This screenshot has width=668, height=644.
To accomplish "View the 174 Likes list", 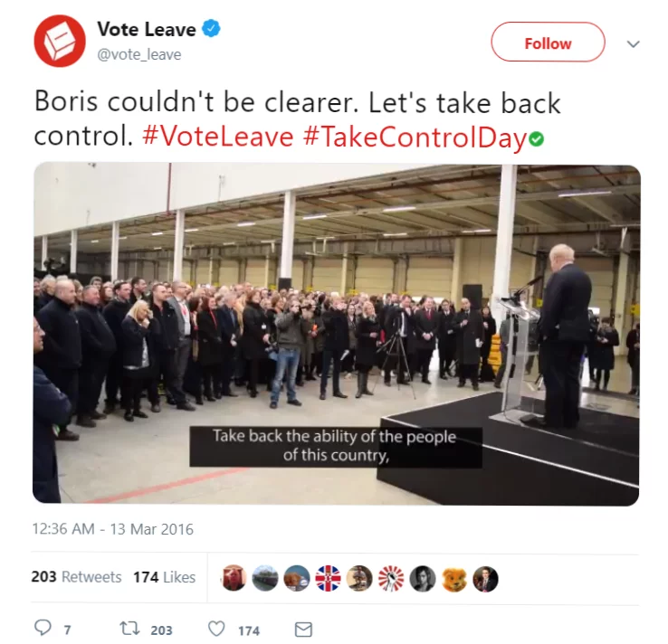I will point(165,577).
